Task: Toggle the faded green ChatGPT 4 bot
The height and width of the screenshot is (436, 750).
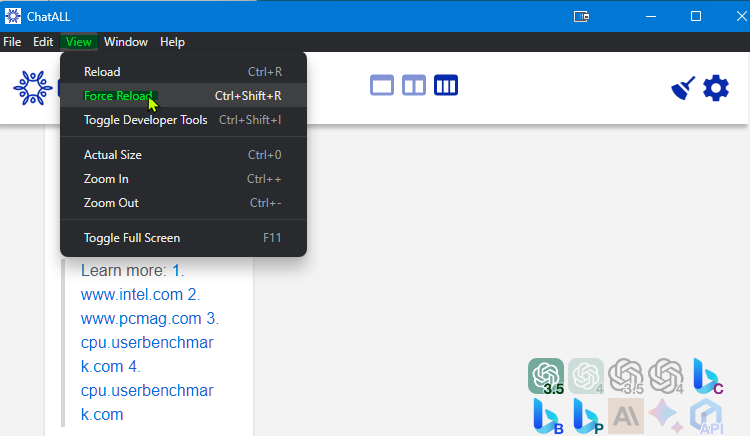Action: click(586, 376)
